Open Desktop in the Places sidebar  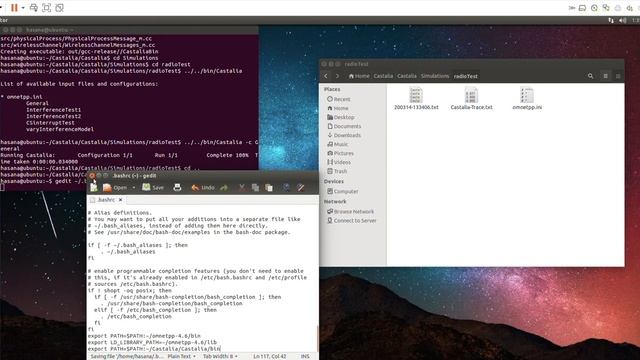(x=341, y=117)
